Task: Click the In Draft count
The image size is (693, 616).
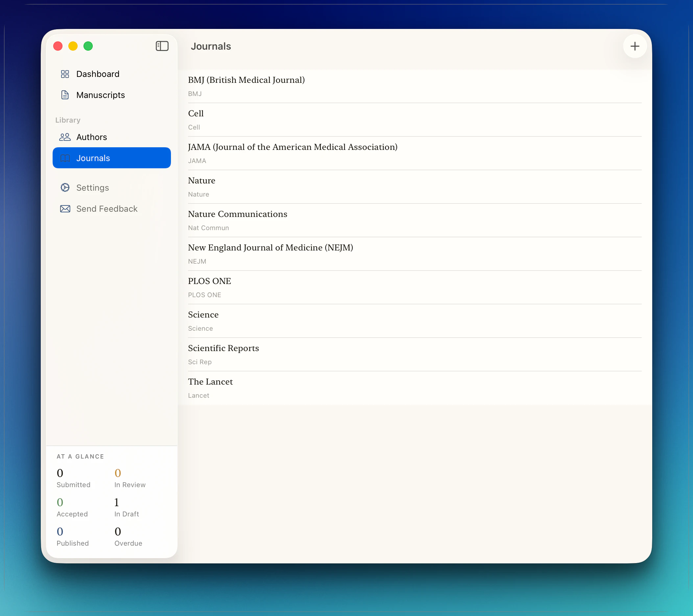Action: [x=117, y=502]
